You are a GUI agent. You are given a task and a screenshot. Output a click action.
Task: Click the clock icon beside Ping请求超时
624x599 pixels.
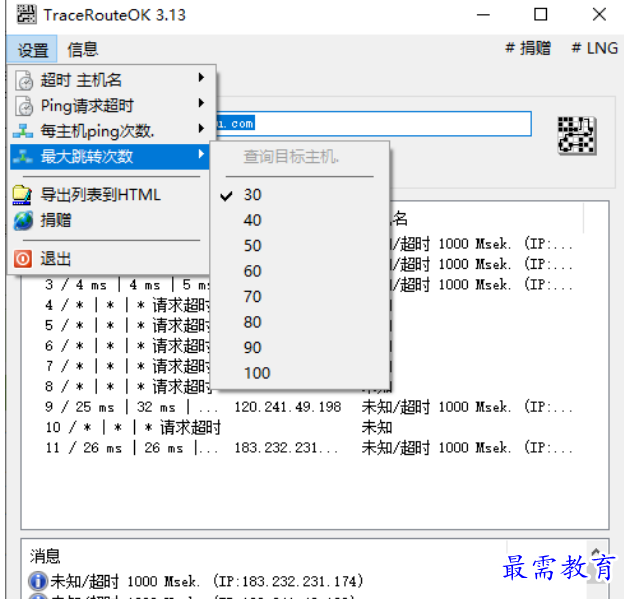click(25, 106)
